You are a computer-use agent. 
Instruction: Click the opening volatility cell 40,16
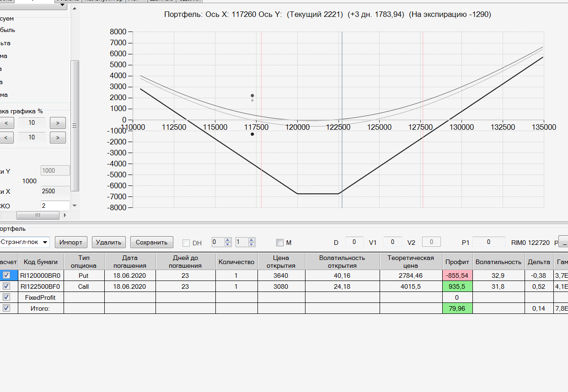coord(343,275)
